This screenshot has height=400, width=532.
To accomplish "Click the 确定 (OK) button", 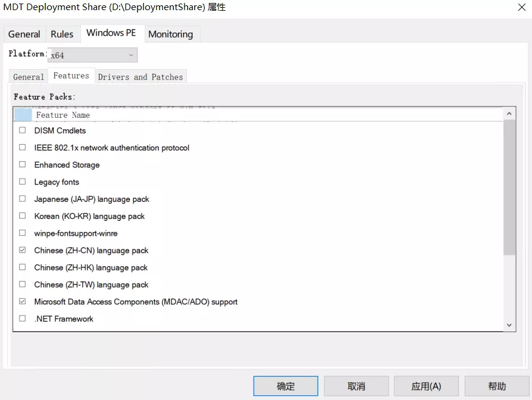I will coord(286,386).
